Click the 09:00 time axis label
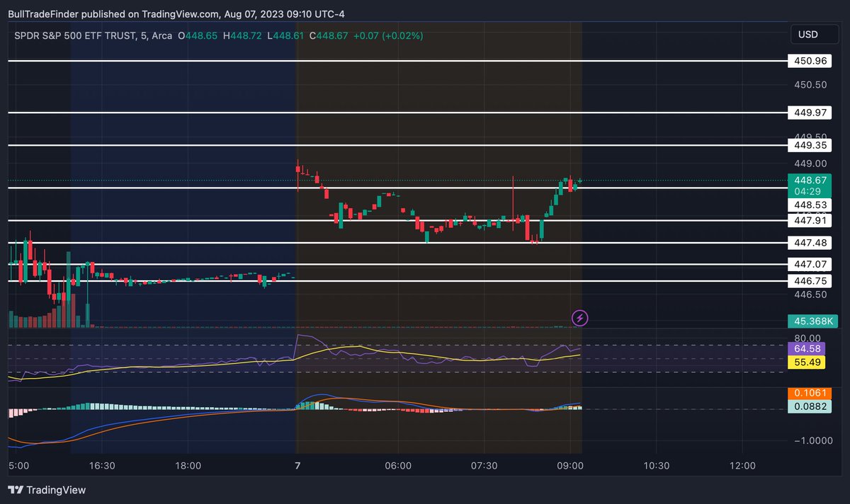Viewport: 850px width, 504px height. coord(570,465)
